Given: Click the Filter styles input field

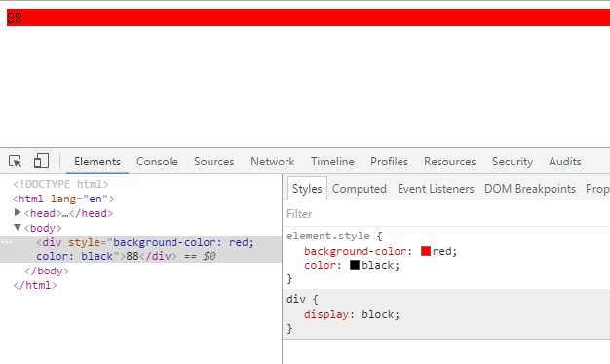Looking at the screenshot, I should (446, 214).
